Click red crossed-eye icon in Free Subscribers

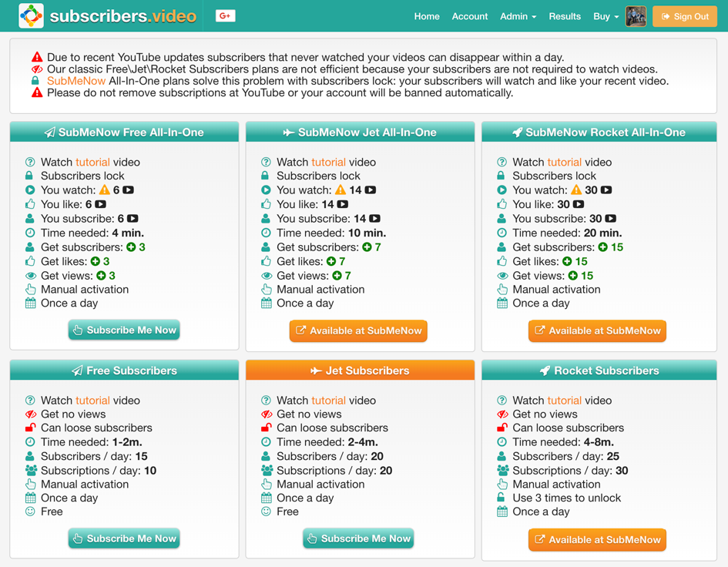(x=31, y=414)
